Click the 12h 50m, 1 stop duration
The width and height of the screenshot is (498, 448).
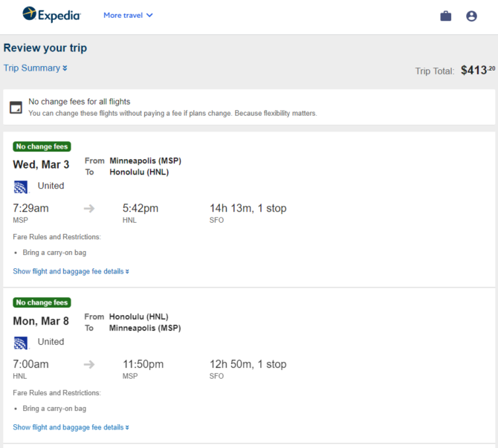tap(248, 364)
